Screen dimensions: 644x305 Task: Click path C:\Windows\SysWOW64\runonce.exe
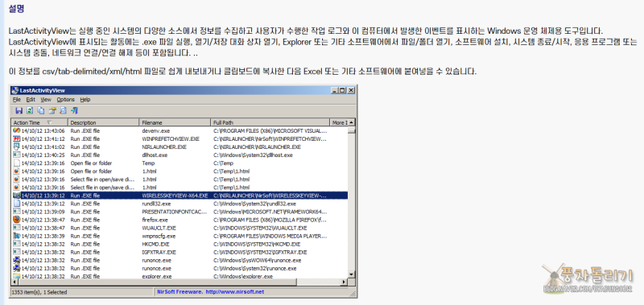click(x=258, y=260)
